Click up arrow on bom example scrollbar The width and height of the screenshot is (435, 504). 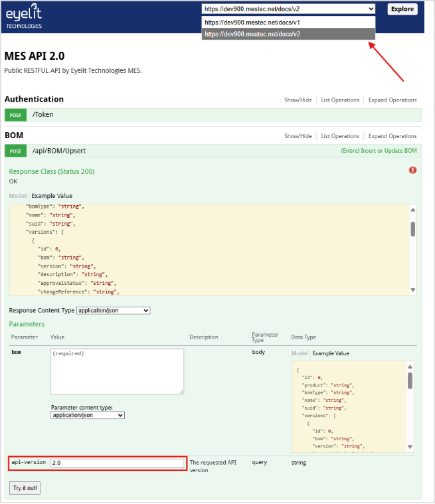410,367
